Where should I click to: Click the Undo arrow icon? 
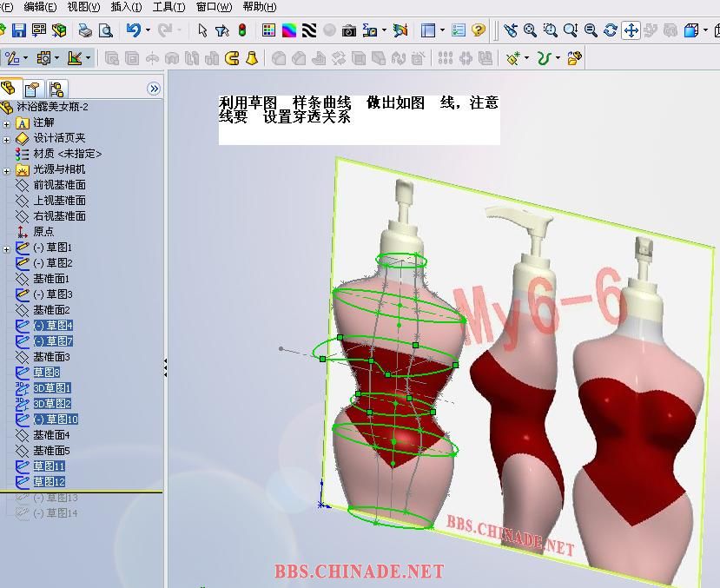point(133,30)
